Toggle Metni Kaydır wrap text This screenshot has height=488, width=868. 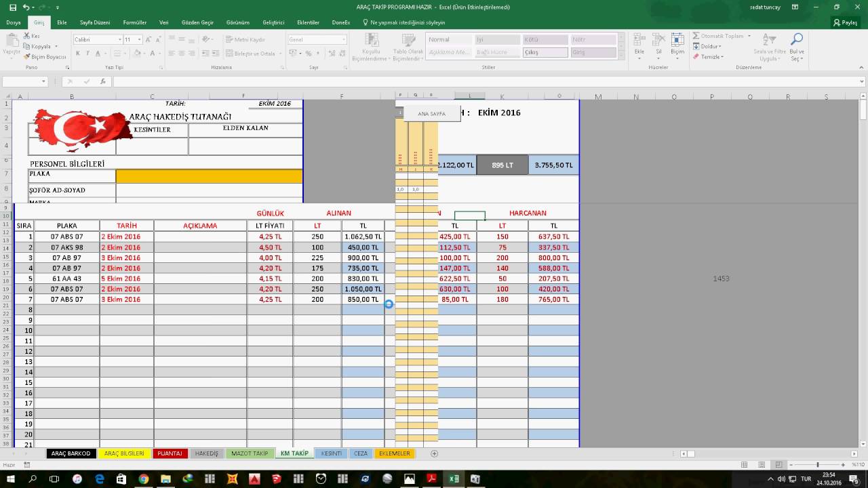coord(245,39)
